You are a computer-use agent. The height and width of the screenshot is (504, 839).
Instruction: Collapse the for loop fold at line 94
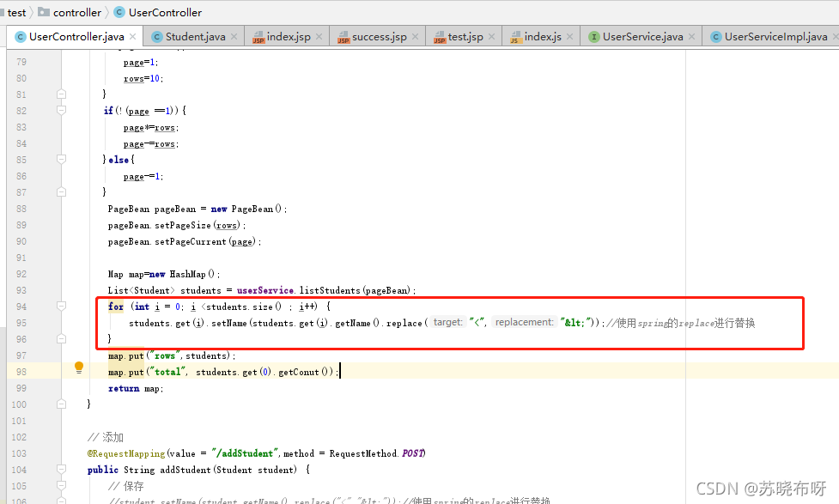(x=62, y=306)
